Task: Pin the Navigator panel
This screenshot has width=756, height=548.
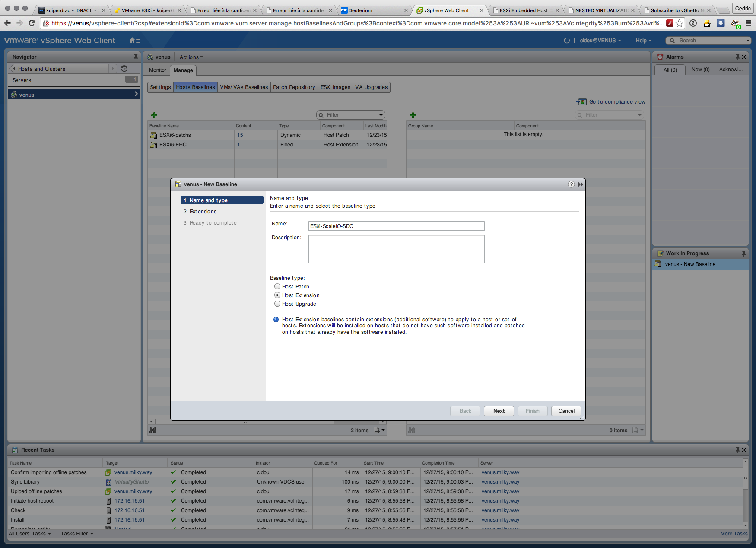Action: click(136, 57)
